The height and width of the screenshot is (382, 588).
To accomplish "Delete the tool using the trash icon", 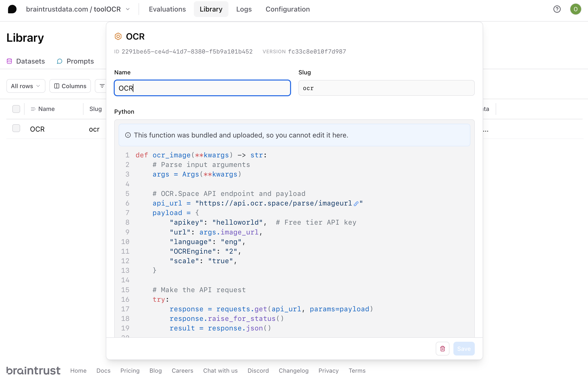I will click(x=442, y=348).
